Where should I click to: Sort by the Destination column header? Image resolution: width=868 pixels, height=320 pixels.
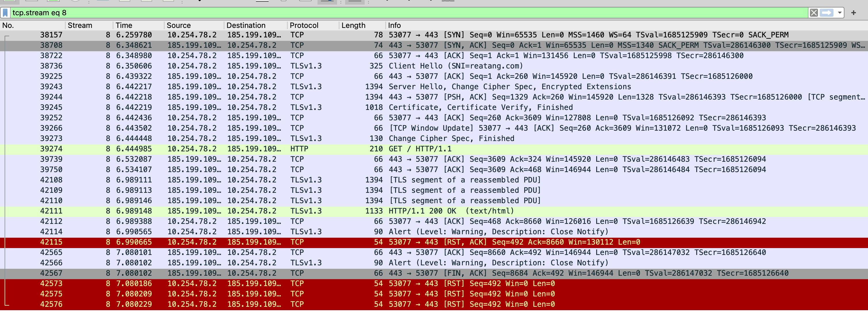click(256, 25)
